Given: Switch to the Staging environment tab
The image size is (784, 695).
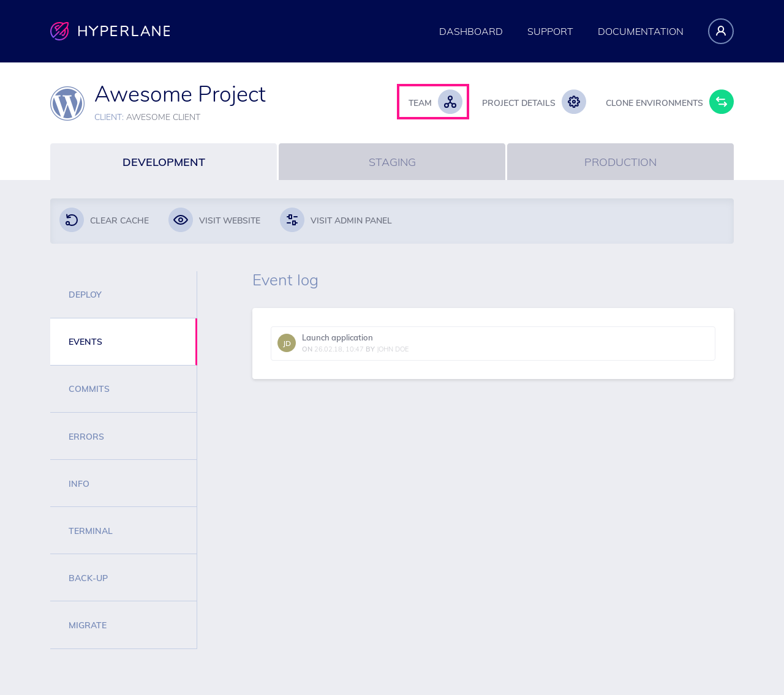Looking at the screenshot, I should pyautogui.click(x=392, y=162).
